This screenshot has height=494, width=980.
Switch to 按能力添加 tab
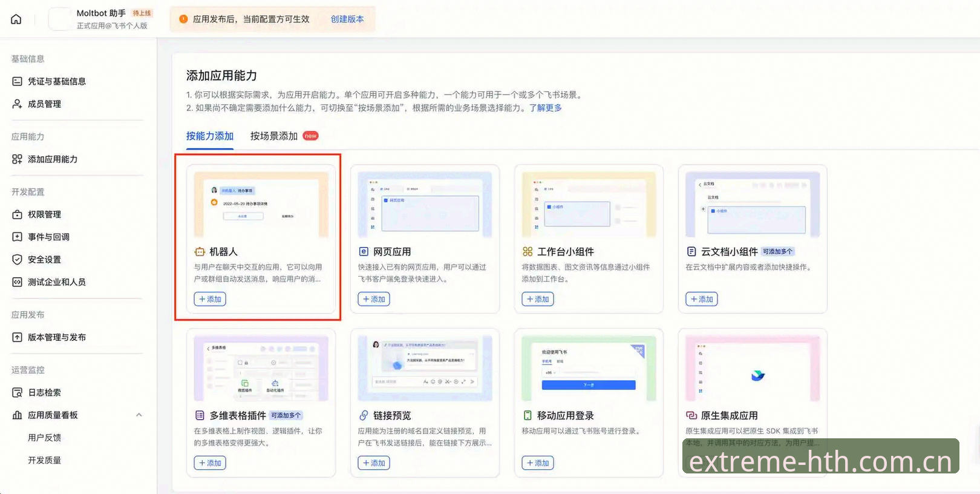pyautogui.click(x=210, y=136)
